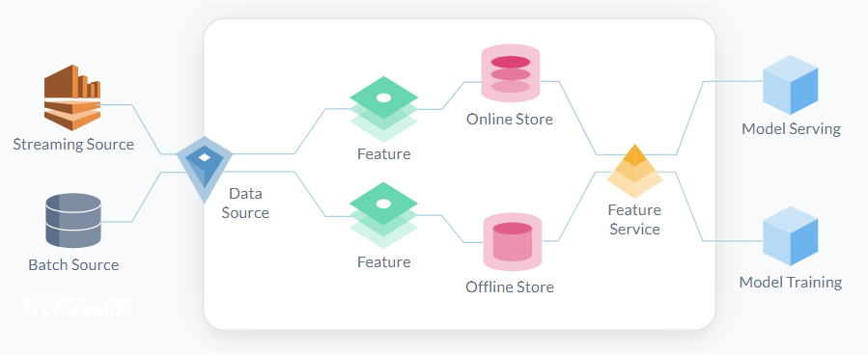Select the lower green Feature layers icon

point(383,216)
